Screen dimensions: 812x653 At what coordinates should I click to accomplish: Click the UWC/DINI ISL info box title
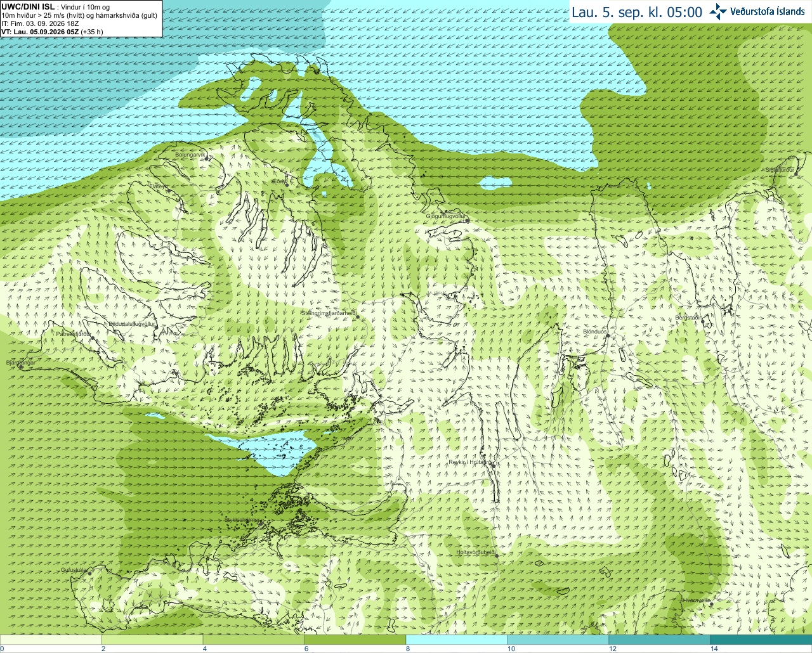[x=28, y=7]
